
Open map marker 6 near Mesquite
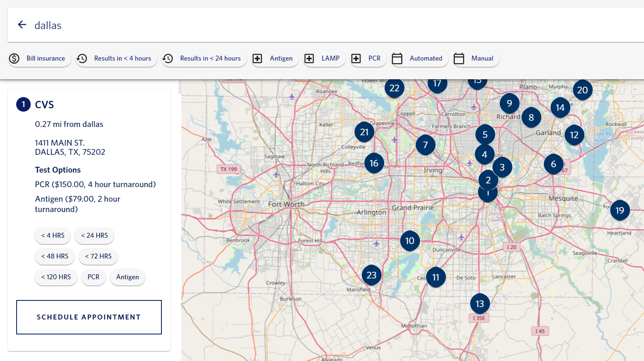[x=554, y=164]
